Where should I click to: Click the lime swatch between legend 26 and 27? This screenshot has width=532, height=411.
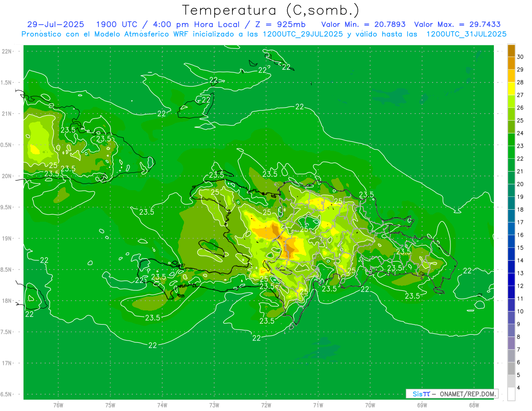pyautogui.click(x=511, y=101)
